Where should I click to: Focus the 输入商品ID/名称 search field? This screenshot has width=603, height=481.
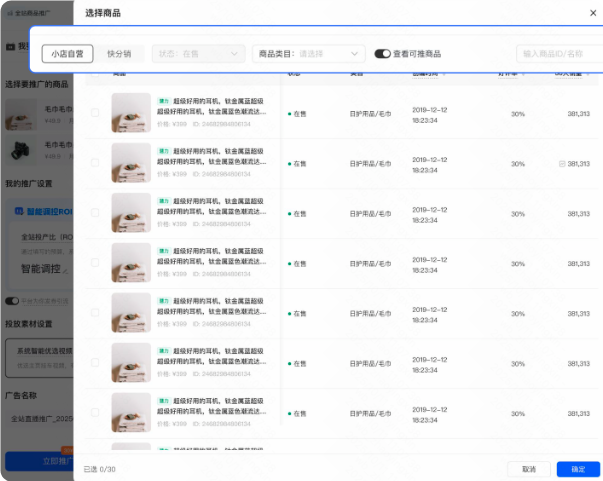560,53
